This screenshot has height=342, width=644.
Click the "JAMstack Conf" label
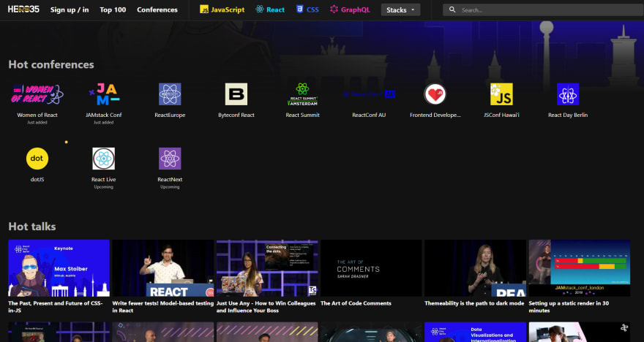tap(103, 115)
